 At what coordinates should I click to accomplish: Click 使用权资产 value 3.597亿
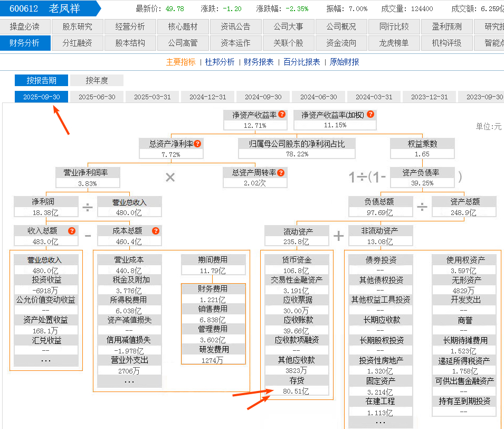coord(463,271)
